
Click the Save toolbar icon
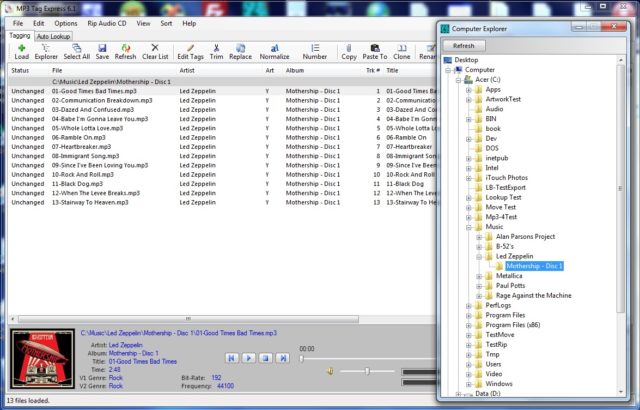pyautogui.click(x=102, y=52)
